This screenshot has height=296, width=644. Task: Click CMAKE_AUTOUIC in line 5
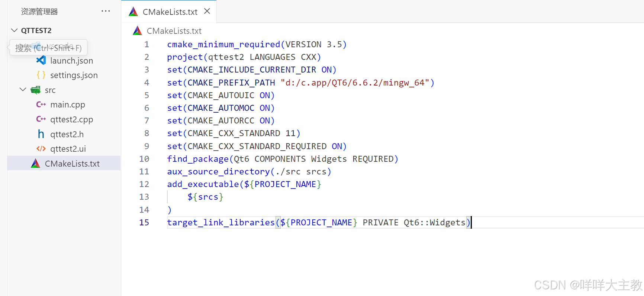tap(221, 95)
